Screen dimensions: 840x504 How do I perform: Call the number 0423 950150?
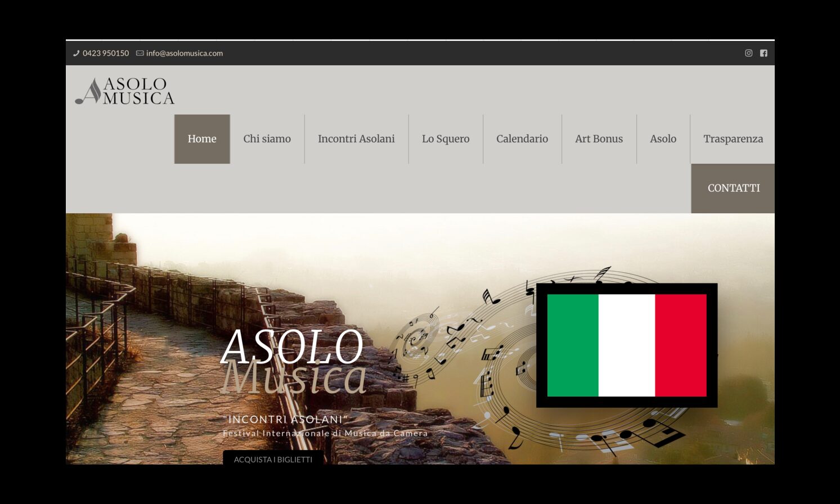tap(106, 53)
